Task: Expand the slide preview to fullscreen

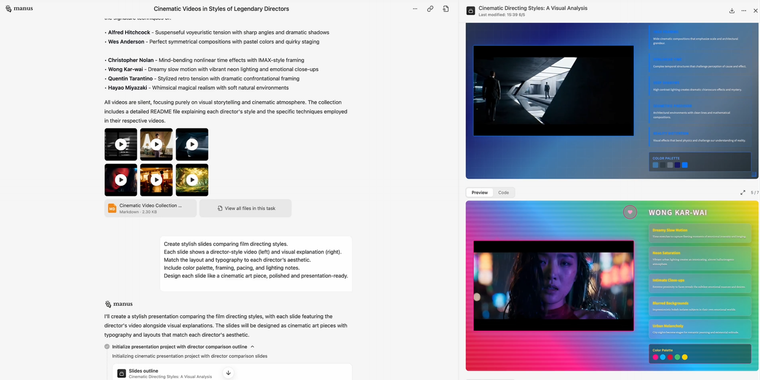Action: click(x=743, y=192)
